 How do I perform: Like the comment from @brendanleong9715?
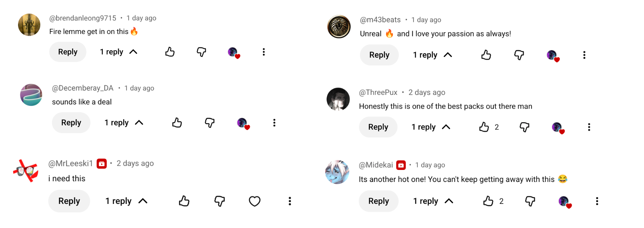pos(170,52)
